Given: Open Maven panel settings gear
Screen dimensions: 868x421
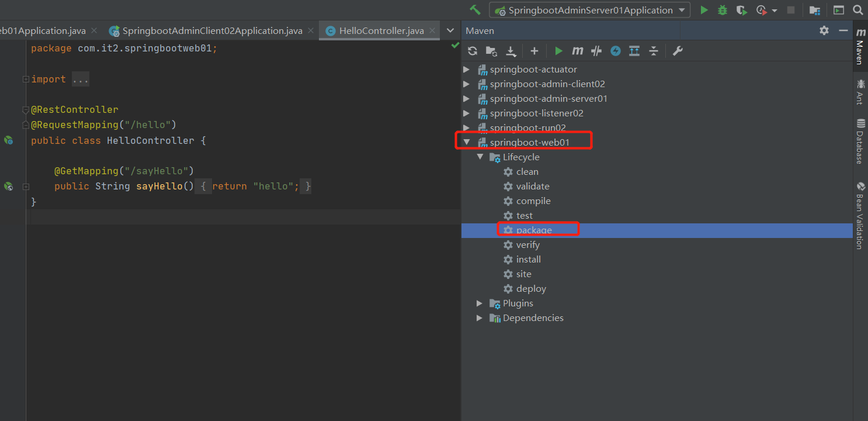Looking at the screenshot, I should click(824, 30).
